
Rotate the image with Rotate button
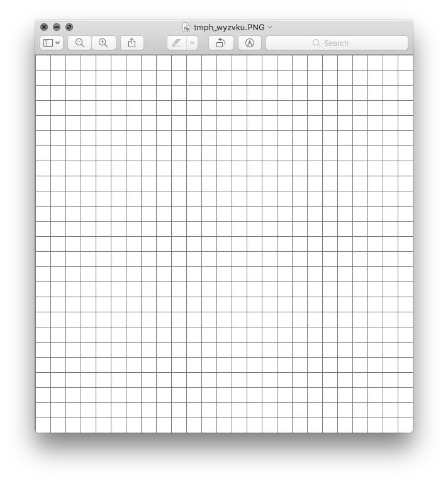pyautogui.click(x=221, y=43)
